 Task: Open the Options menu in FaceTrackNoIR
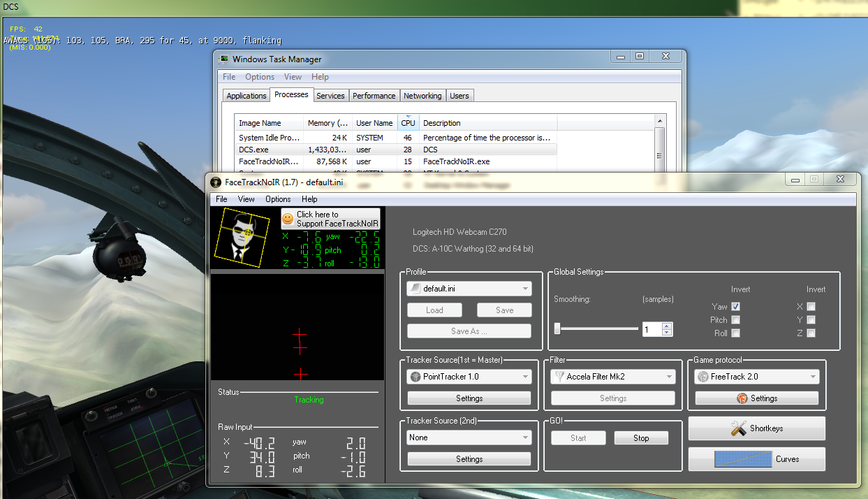click(278, 199)
